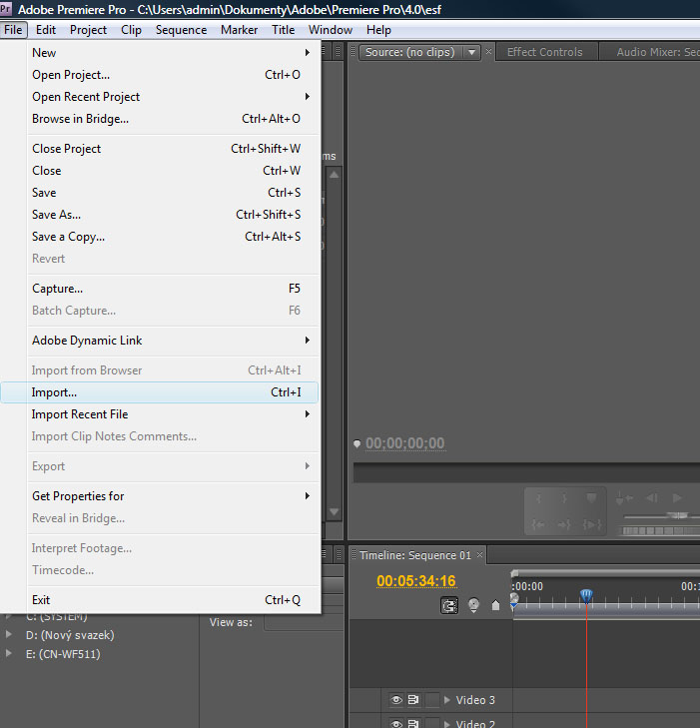The image size is (700, 728).
Task: Click the Timeline panel grip handle
Action: tap(353, 554)
